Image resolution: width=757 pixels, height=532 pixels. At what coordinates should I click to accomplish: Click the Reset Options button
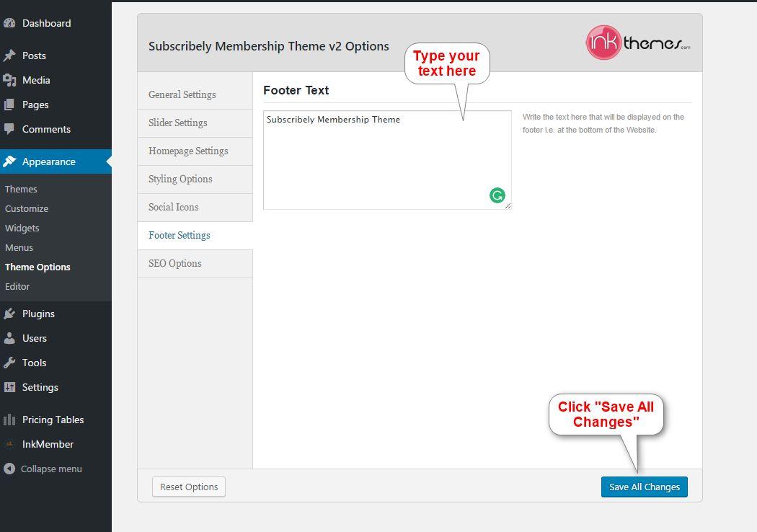189,487
